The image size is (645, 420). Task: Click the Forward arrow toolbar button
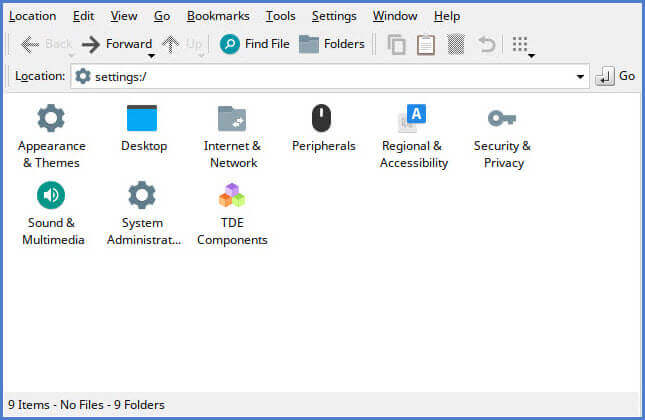(x=116, y=44)
